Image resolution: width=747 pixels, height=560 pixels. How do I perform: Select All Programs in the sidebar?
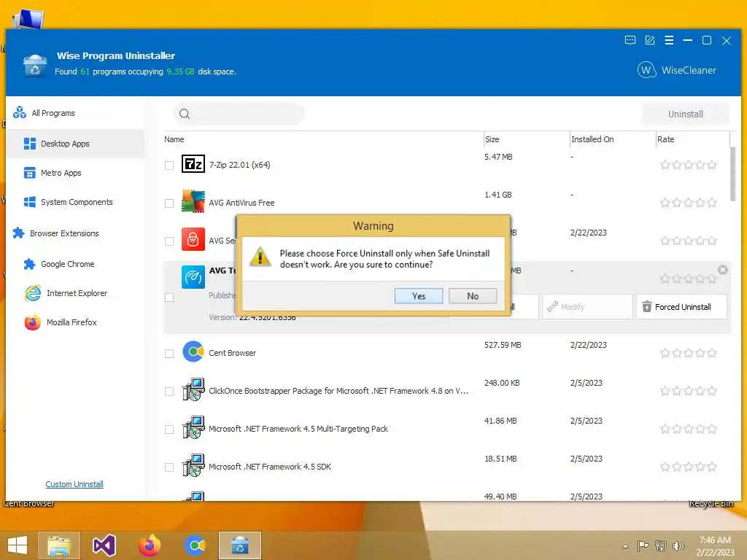coord(75,113)
